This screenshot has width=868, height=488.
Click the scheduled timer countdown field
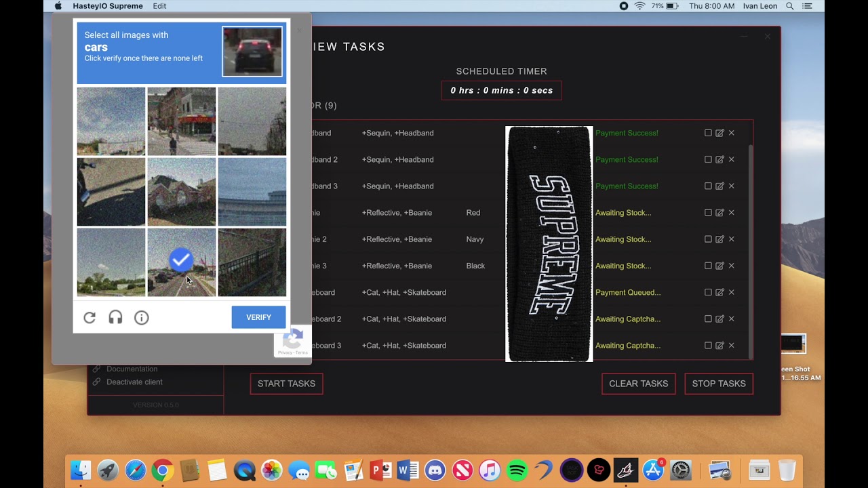tap(502, 90)
